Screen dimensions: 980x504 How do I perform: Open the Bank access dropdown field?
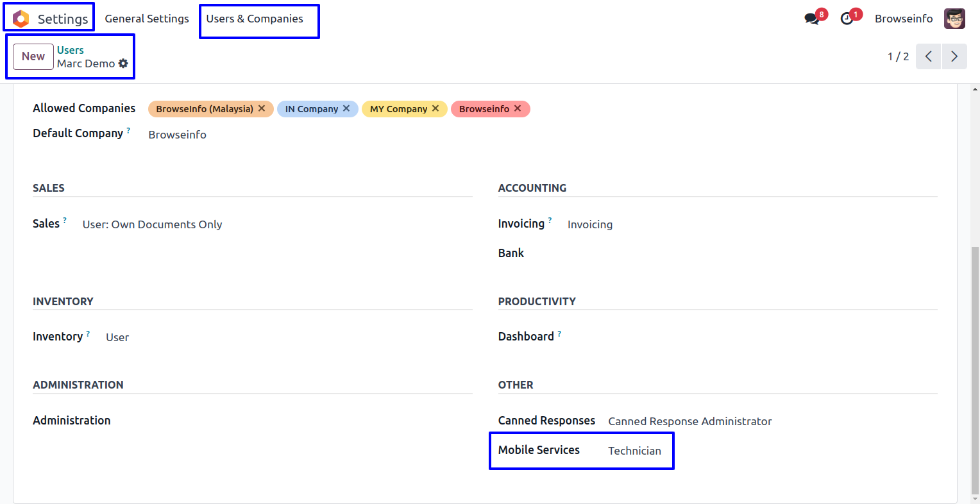coord(752,253)
